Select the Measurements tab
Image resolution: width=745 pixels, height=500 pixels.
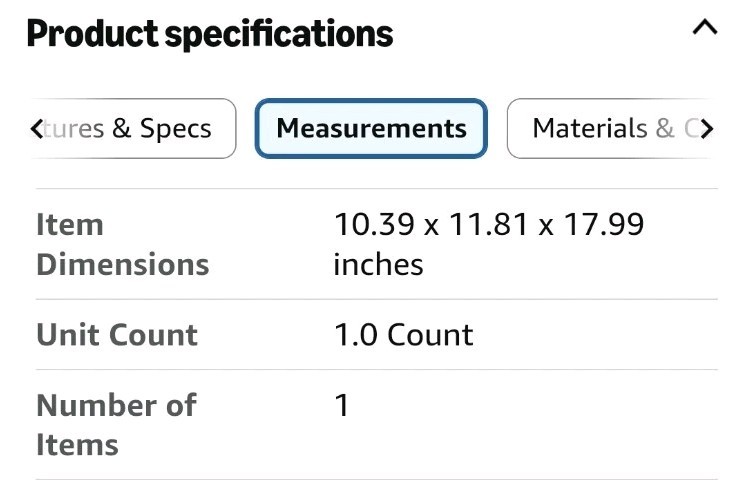pos(371,128)
